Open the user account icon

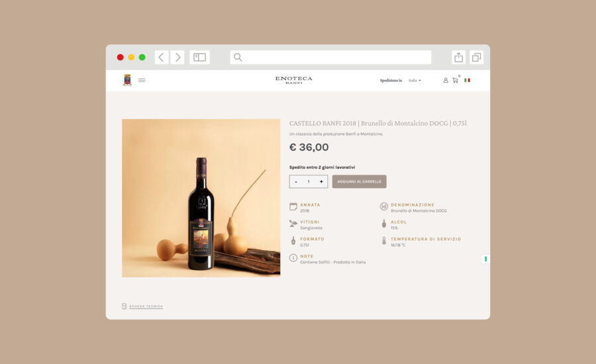click(x=446, y=80)
